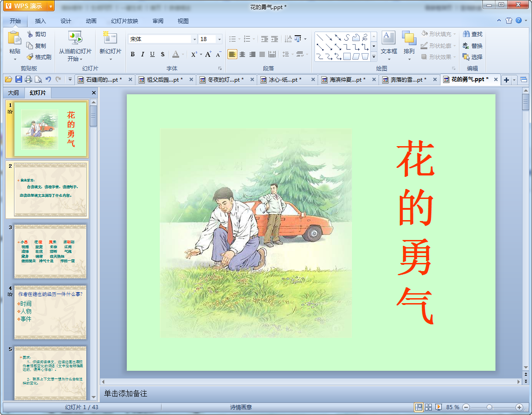532x415 pixels.
Task: Decrease list indent level
Action: [264, 39]
